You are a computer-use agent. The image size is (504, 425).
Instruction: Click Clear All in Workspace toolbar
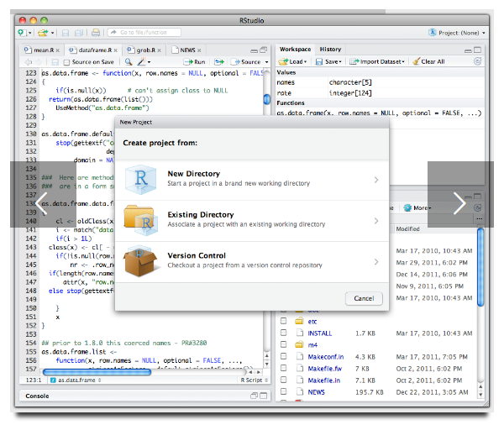(429, 61)
